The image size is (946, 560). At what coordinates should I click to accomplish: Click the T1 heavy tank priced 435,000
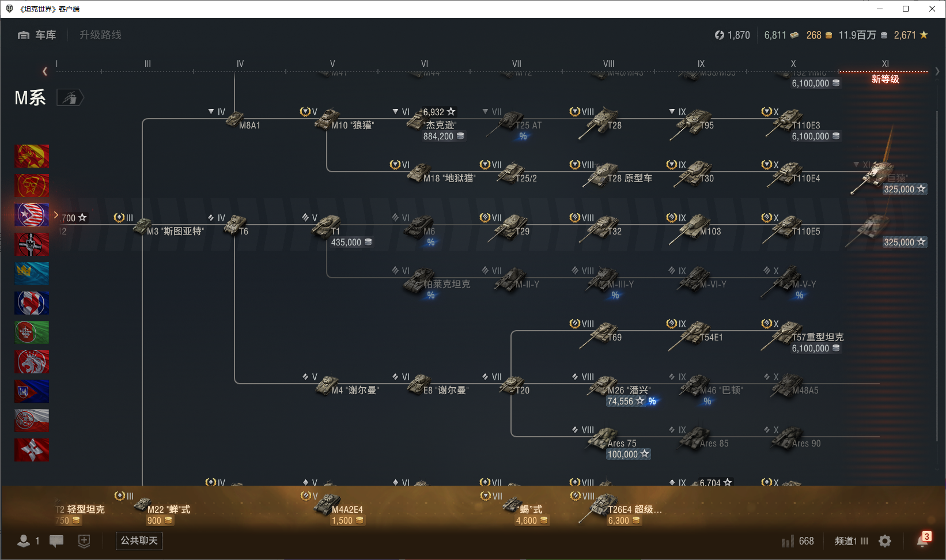(337, 230)
